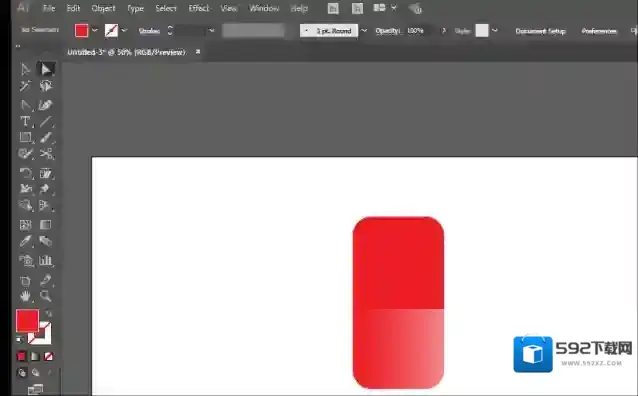Set paint mode to Color
The width and height of the screenshot is (638, 396).
pyautogui.click(x=22, y=357)
